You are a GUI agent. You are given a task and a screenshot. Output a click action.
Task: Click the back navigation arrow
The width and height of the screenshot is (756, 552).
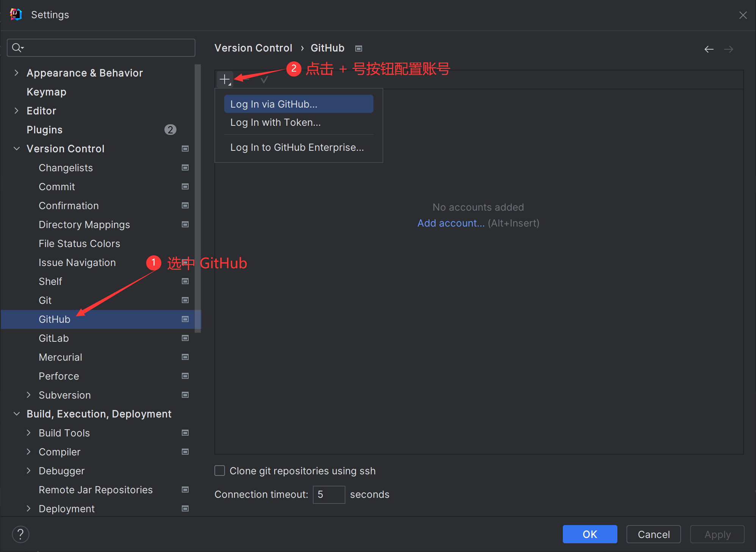point(709,49)
